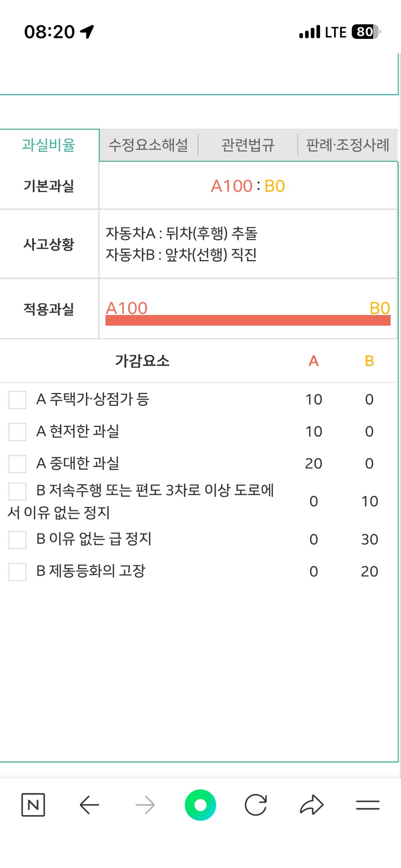401x868 pixels.
Task: Reload the page with refresh icon
Action: [x=256, y=805]
